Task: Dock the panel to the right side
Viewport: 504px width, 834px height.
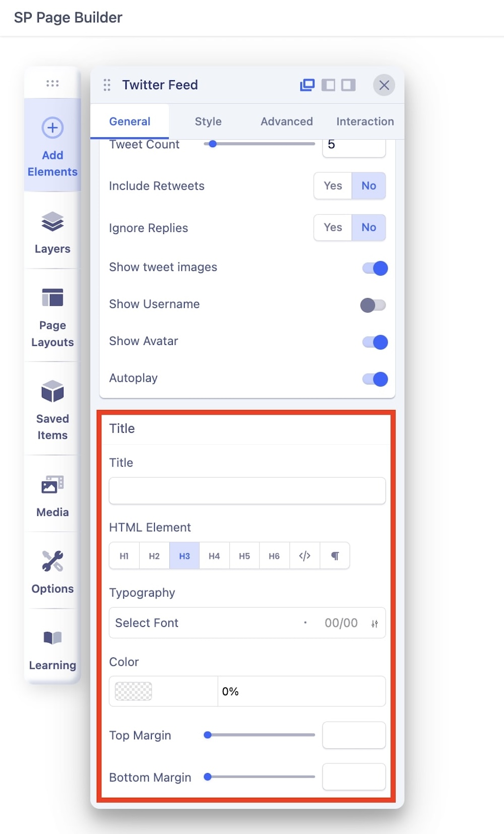Action: click(x=348, y=85)
